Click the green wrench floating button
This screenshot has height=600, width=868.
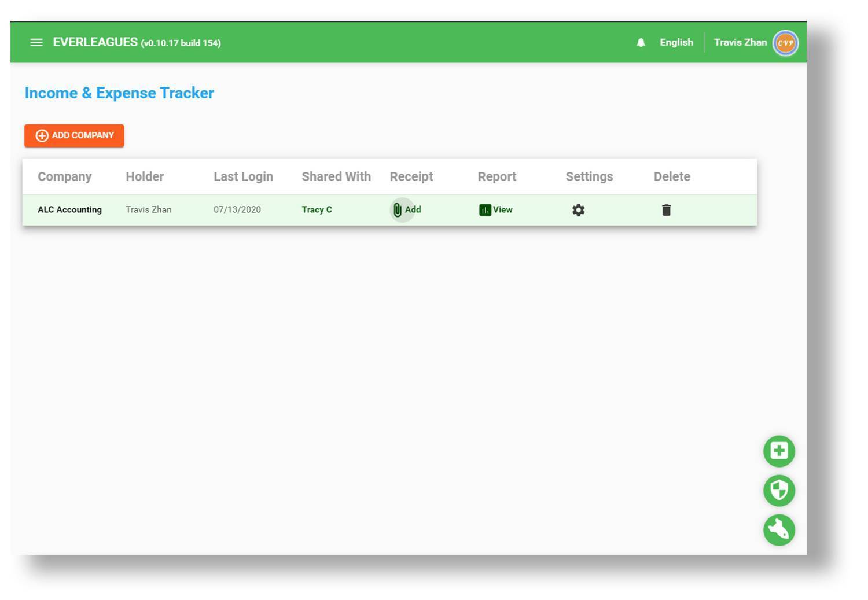coord(779,530)
